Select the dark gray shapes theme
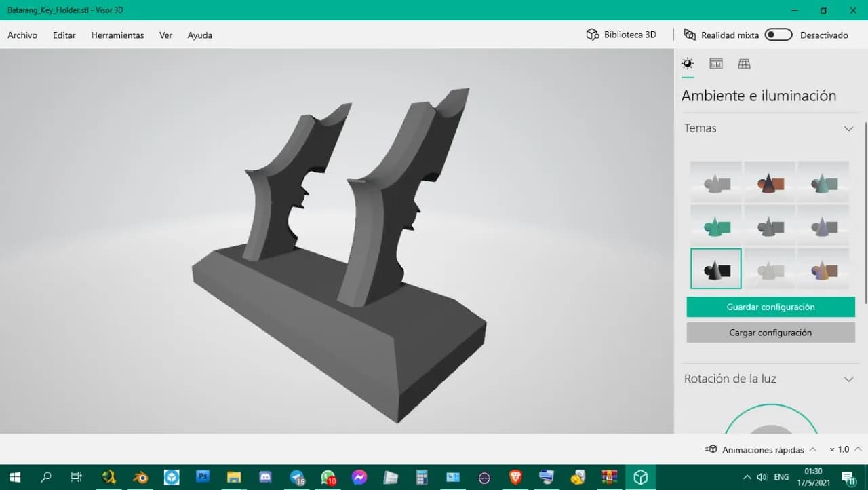The width and height of the screenshot is (868, 490). 770,225
